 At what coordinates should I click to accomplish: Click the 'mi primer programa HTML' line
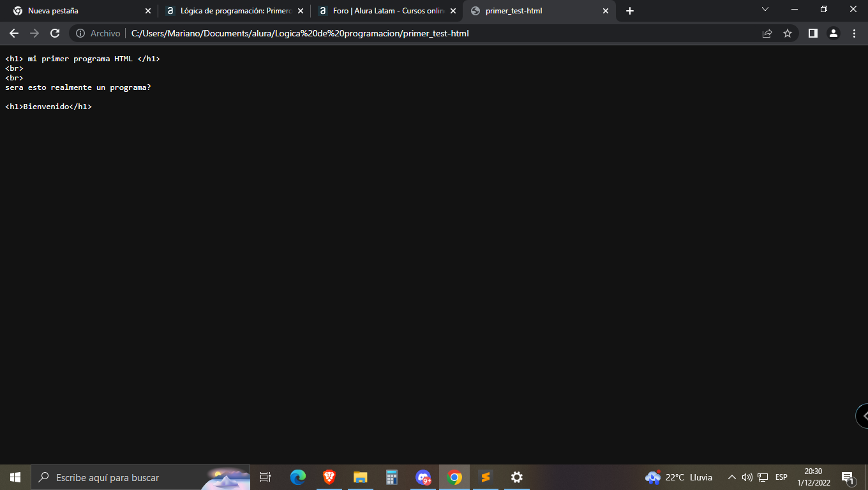(82, 59)
